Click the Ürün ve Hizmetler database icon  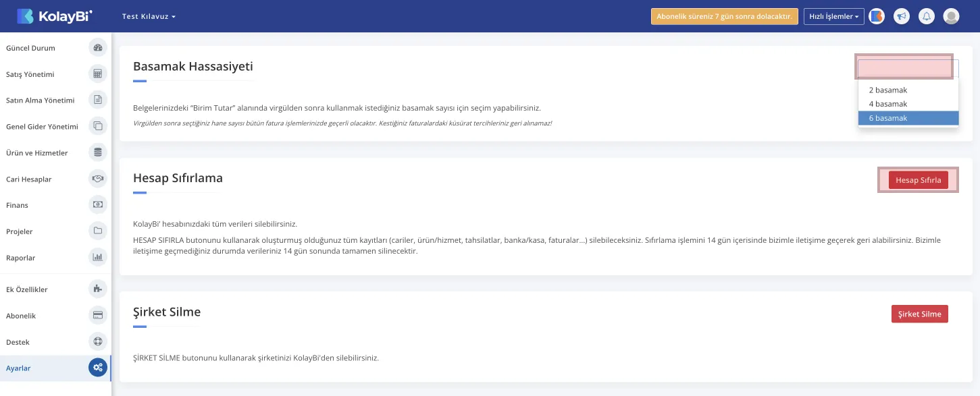pos(98,152)
